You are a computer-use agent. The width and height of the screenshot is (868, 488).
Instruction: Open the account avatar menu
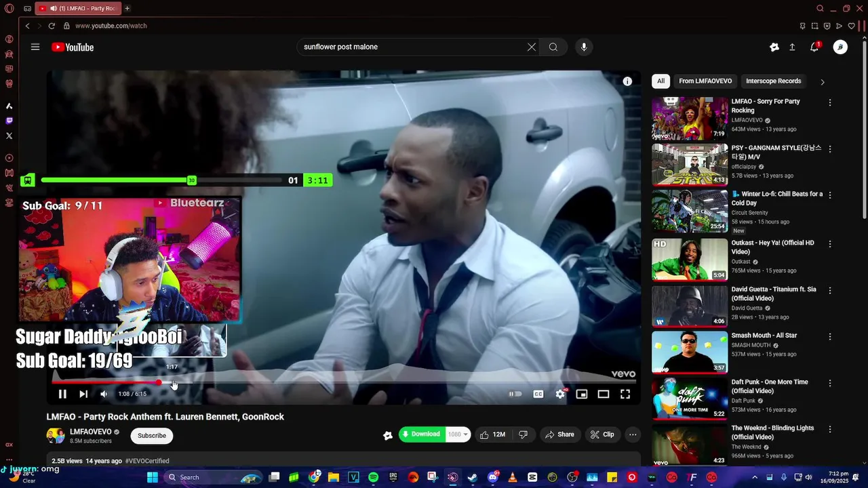840,47
